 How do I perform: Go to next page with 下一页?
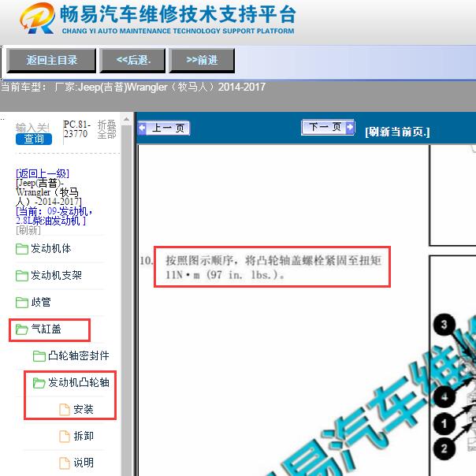(x=328, y=127)
